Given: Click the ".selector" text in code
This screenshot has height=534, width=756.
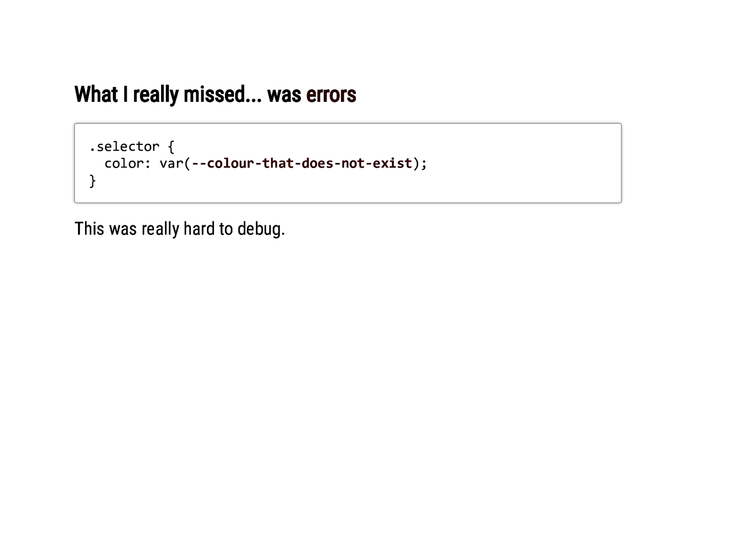Looking at the screenshot, I should 124,146.
